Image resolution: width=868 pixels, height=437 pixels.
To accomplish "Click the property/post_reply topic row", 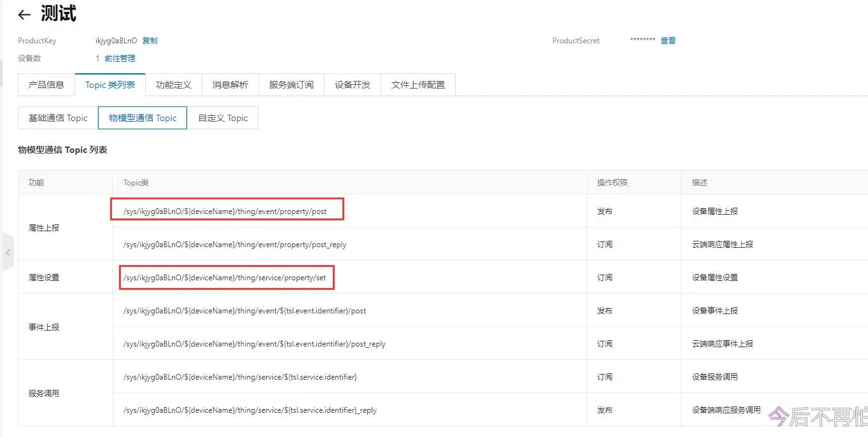I will pos(235,245).
